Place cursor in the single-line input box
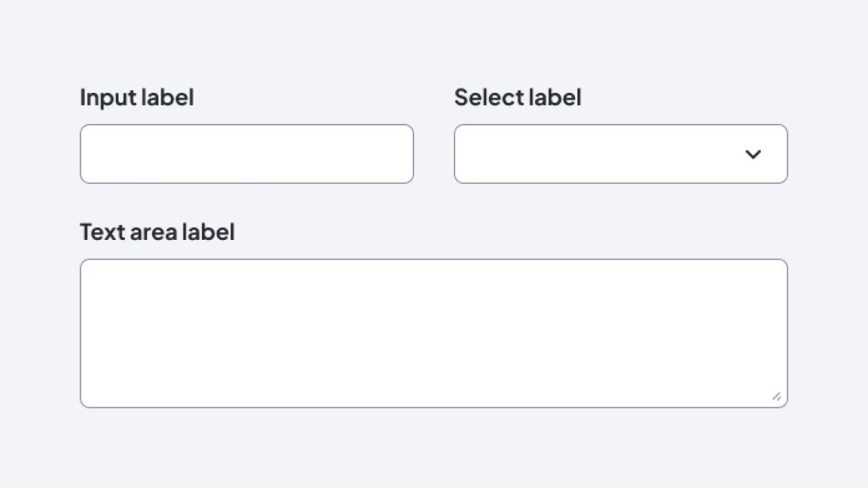The height and width of the screenshot is (488, 868). (247, 154)
